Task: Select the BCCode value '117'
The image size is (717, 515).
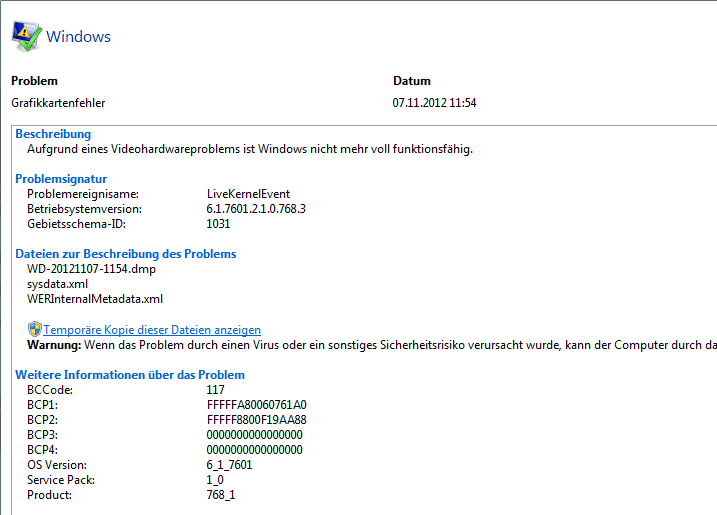Action: [x=215, y=390]
